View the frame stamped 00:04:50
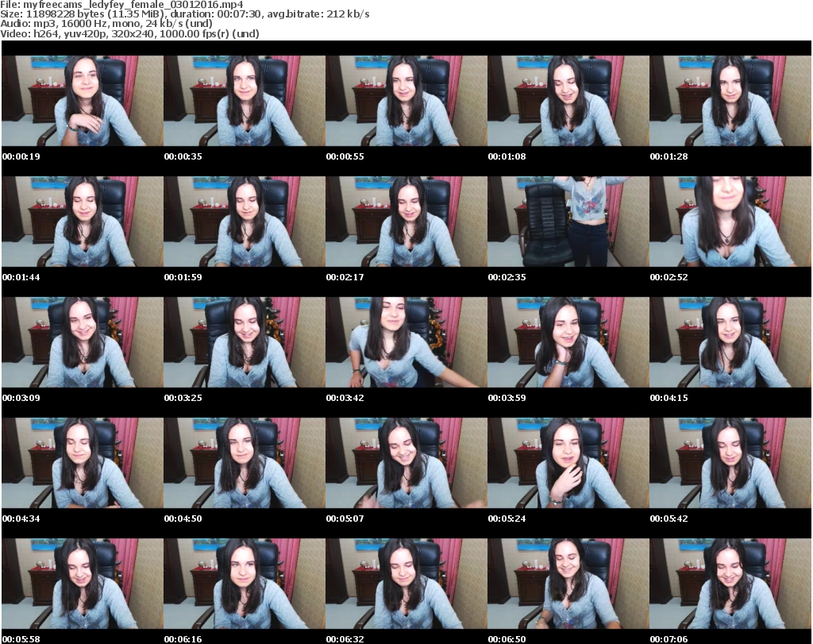813x644 pixels. [x=245, y=463]
